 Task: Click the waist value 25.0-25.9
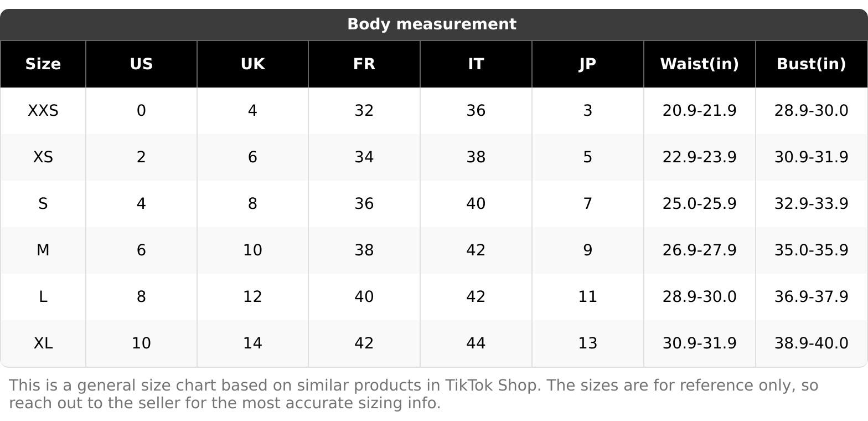click(x=700, y=204)
